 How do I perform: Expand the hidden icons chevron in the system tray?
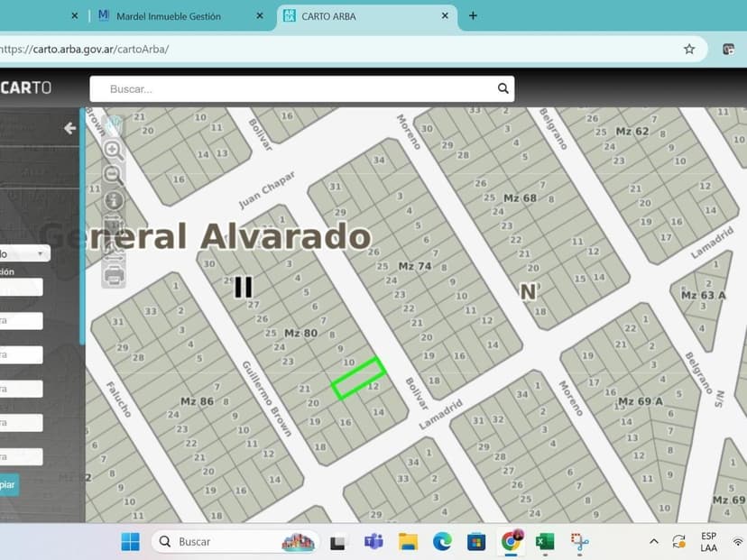click(653, 541)
